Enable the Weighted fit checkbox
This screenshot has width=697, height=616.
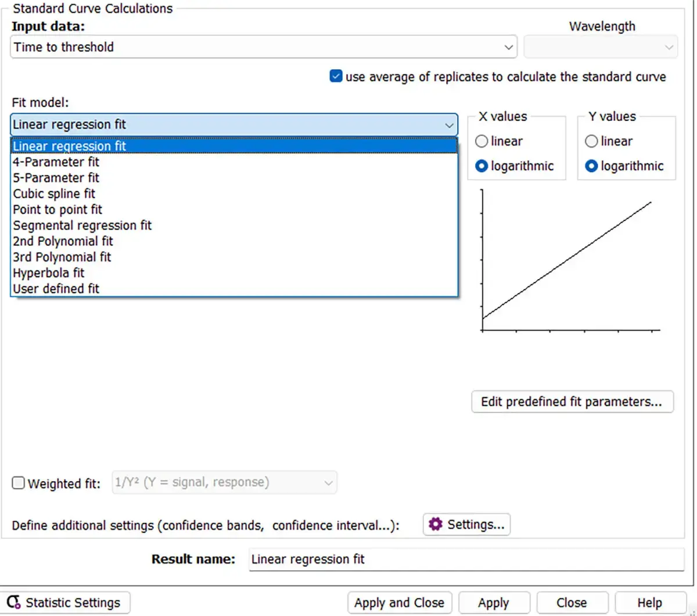click(19, 483)
